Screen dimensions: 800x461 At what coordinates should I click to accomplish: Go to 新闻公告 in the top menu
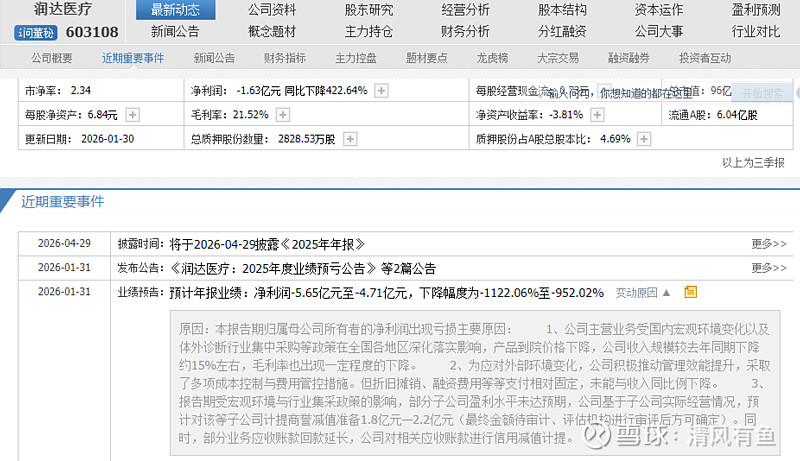[x=176, y=32]
